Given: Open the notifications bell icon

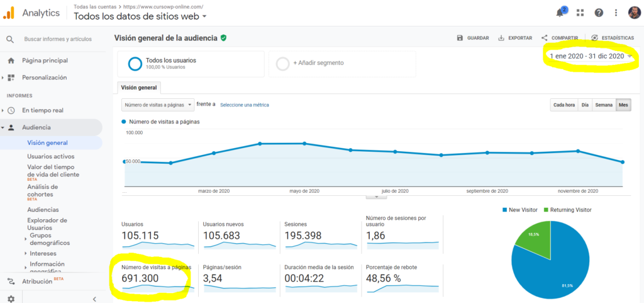Looking at the screenshot, I should coord(560,13).
